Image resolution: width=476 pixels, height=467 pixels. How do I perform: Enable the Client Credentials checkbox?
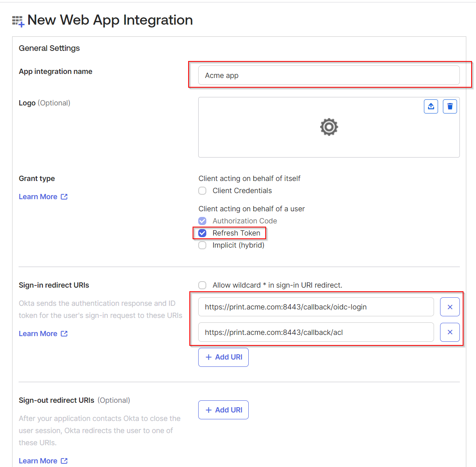tap(203, 191)
